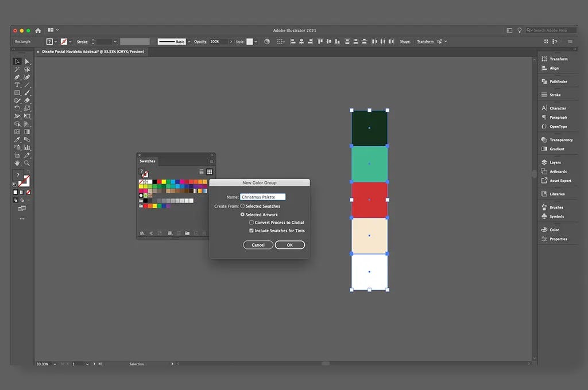Click OK to create the color group
Screen dimensions: 588x390
(x=290, y=244)
